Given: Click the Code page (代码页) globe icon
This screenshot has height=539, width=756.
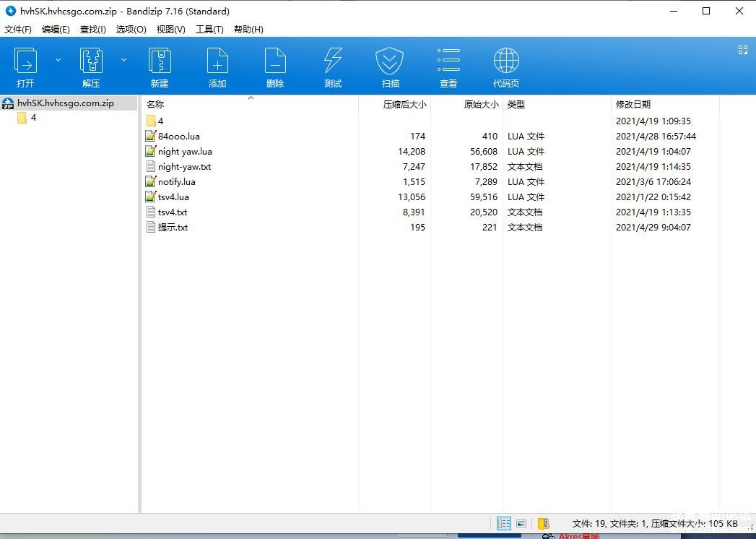Looking at the screenshot, I should 506,60.
